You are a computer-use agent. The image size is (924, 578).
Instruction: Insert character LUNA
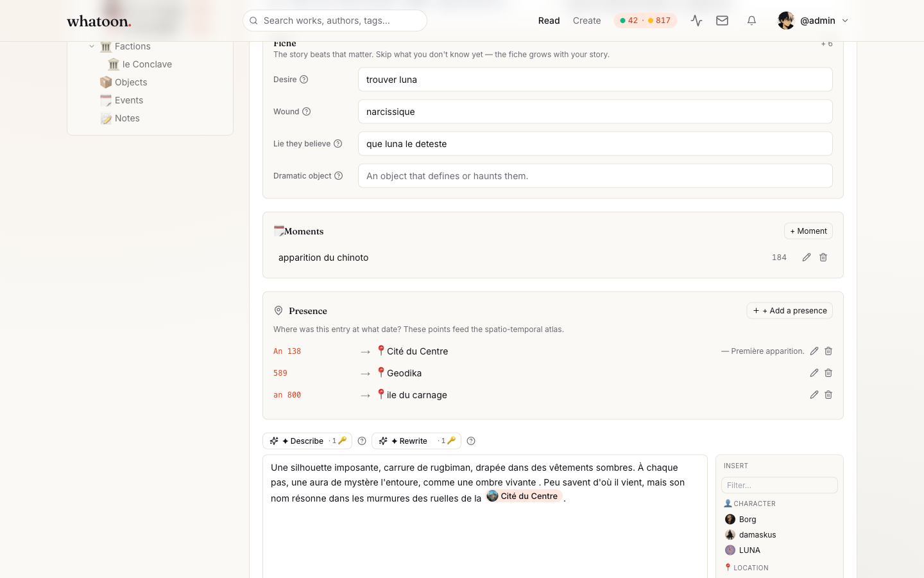coord(742,550)
